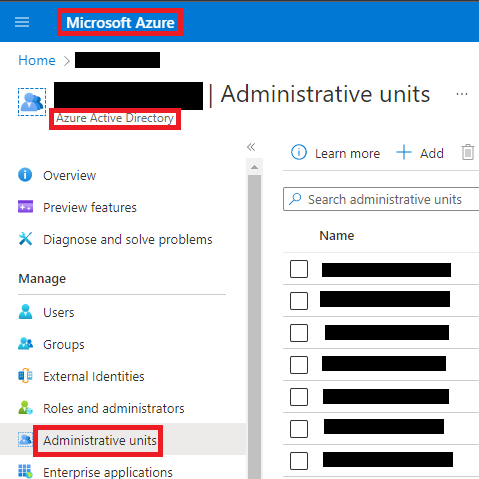This screenshot has width=479, height=479.
Task: Check the third administrative unit checkbox
Action: pyautogui.click(x=299, y=333)
